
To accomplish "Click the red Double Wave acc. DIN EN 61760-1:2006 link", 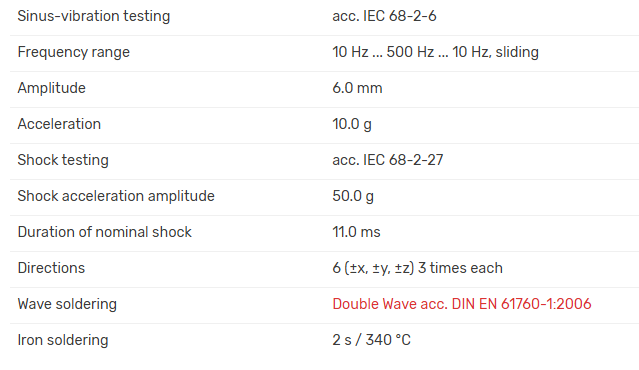I will [462, 304].
